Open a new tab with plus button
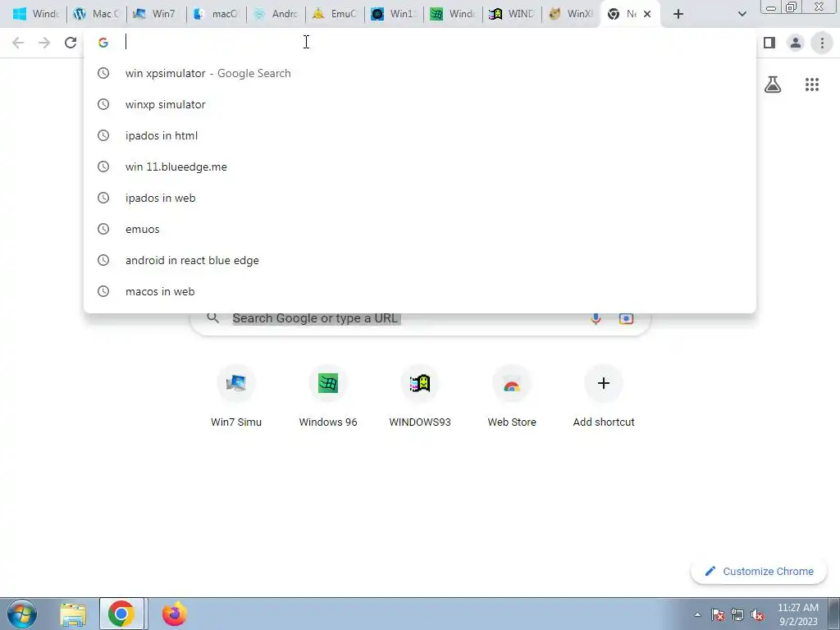 [x=678, y=14]
